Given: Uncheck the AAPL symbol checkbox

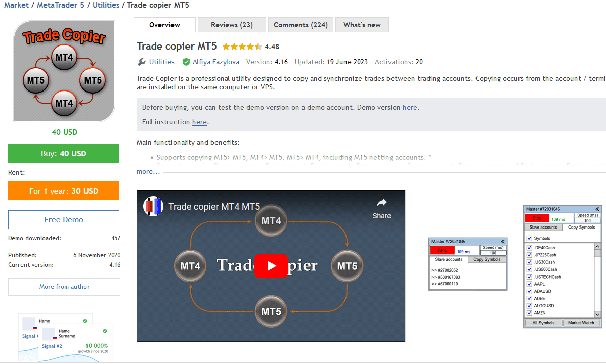Looking at the screenshot, I should [x=529, y=284].
